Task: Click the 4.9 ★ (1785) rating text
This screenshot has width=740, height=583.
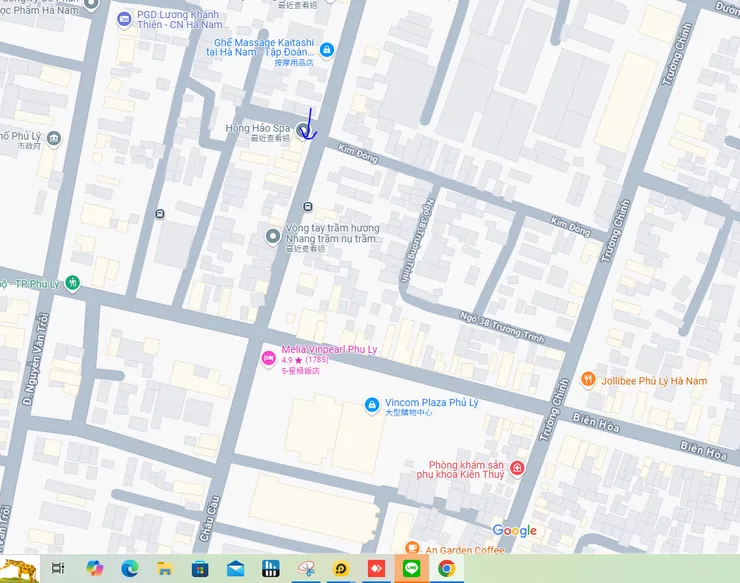Action: point(305,360)
